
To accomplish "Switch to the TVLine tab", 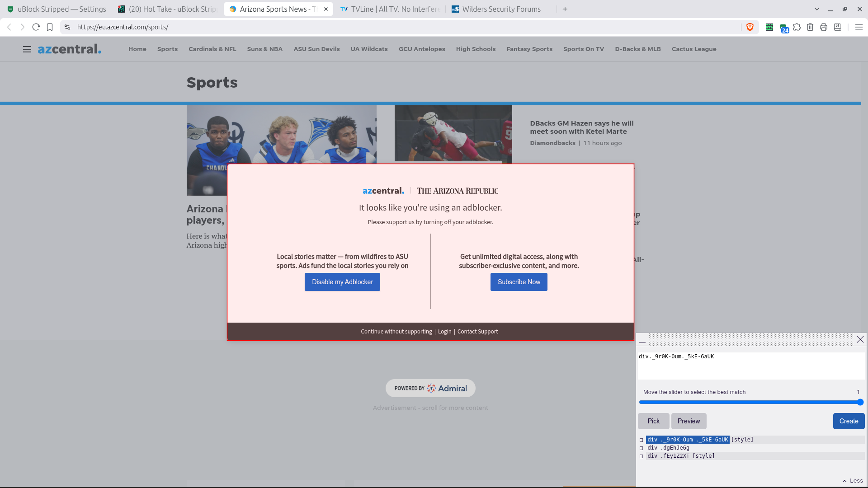I will coord(390,9).
